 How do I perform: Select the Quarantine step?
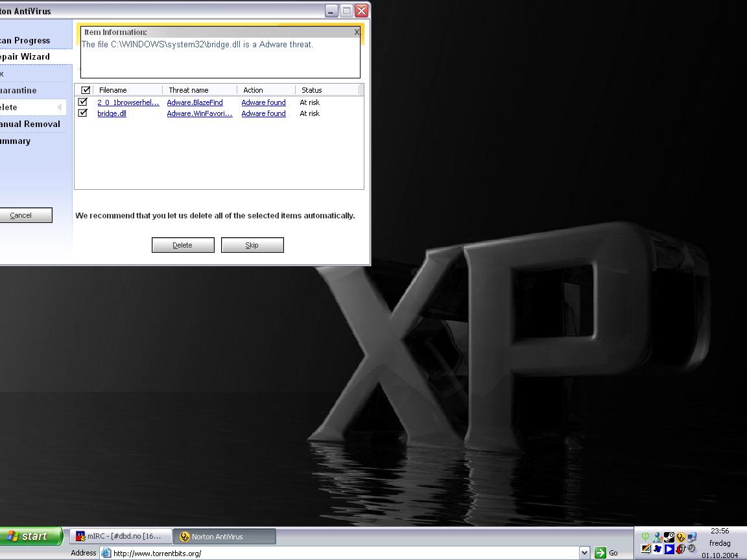(18, 91)
